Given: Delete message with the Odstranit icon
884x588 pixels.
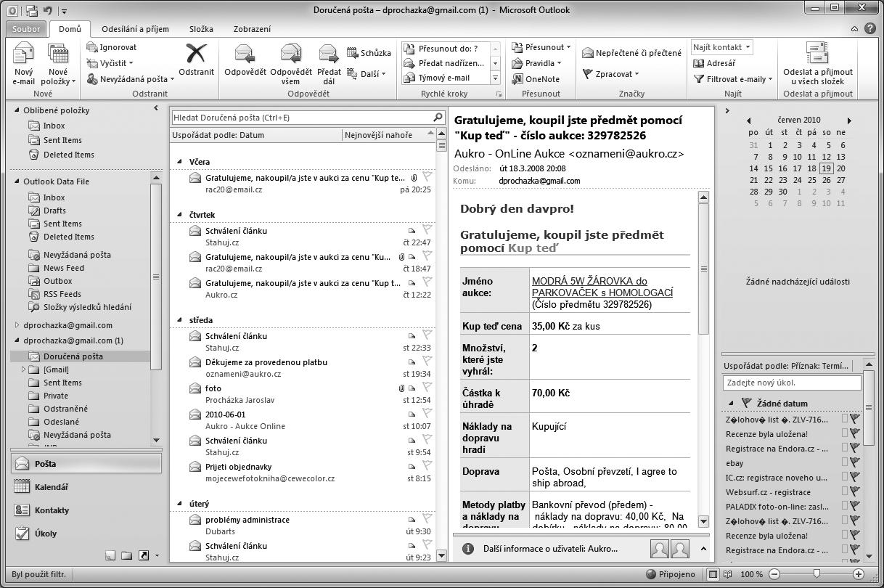Looking at the screenshot, I should [x=196, y=60].
